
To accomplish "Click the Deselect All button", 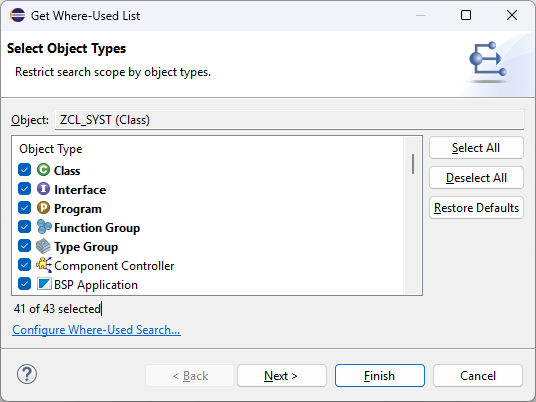I will point(476,178).
